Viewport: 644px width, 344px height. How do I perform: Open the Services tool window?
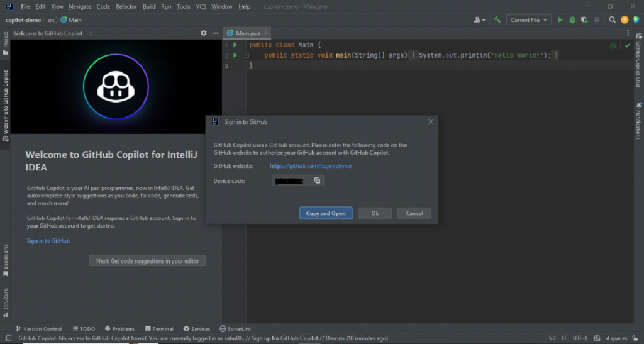click(197, 329)
